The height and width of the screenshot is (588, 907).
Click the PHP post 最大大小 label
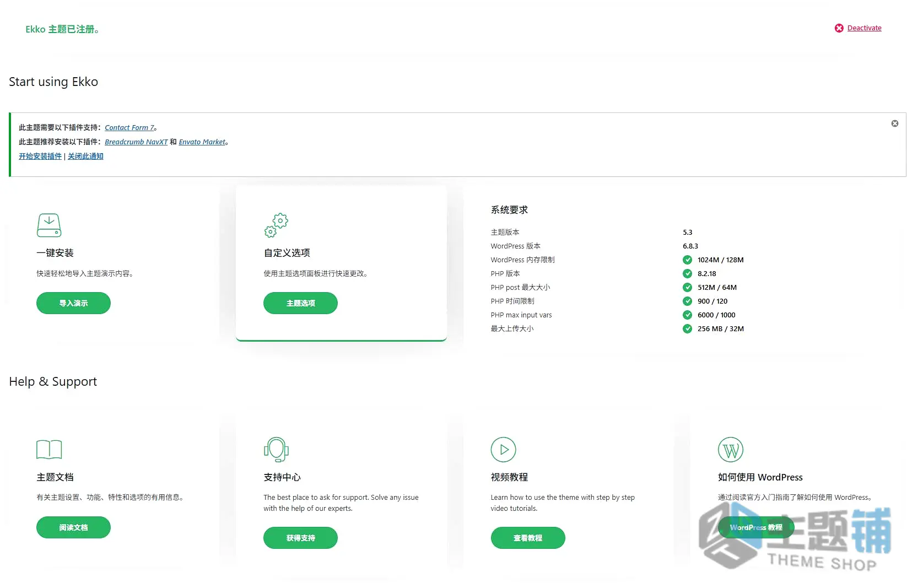[520, 288]
